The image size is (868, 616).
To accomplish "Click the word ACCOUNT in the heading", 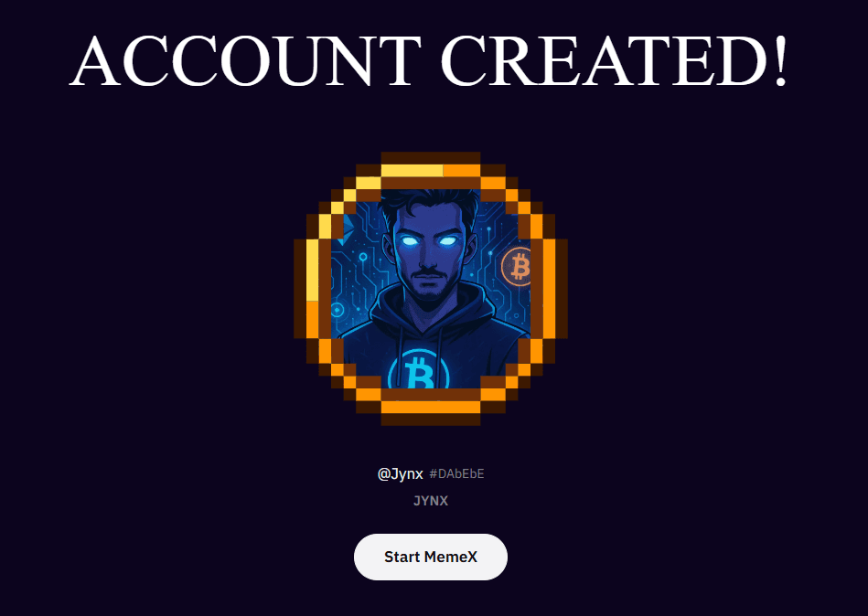I will click(x=245, y=60).
